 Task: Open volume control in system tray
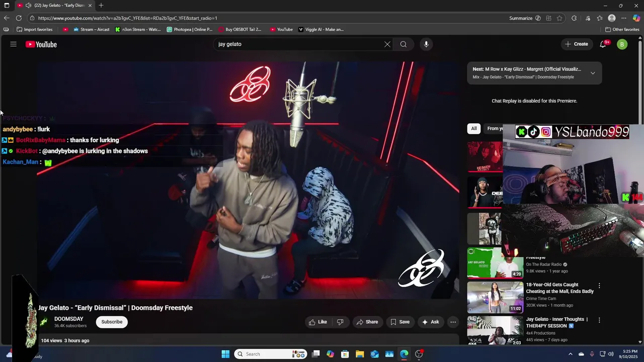pos(611,354)
